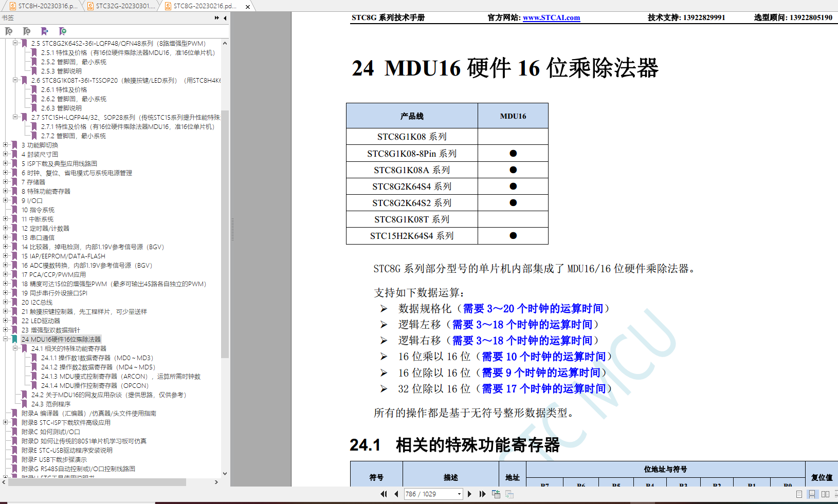Open bookmark '5 ISP下载及典型应用线路图'

pyautogui.click(x=59, y=163)
